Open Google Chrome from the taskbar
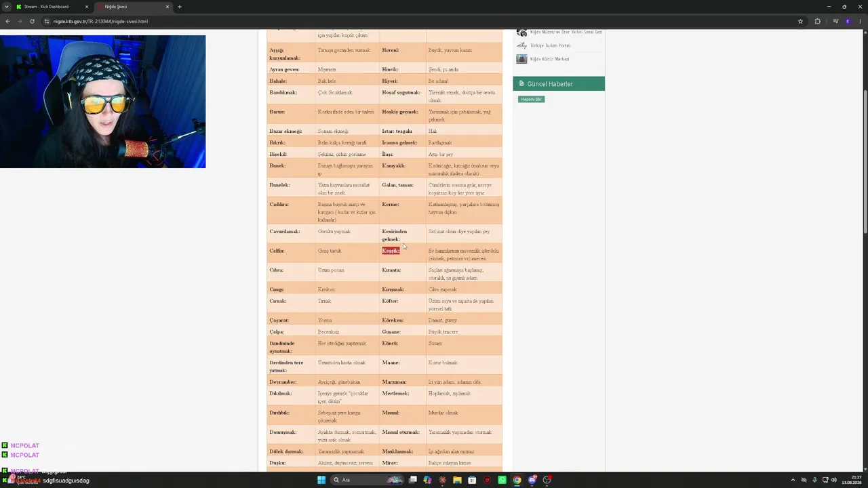 [x=517, y=480]
